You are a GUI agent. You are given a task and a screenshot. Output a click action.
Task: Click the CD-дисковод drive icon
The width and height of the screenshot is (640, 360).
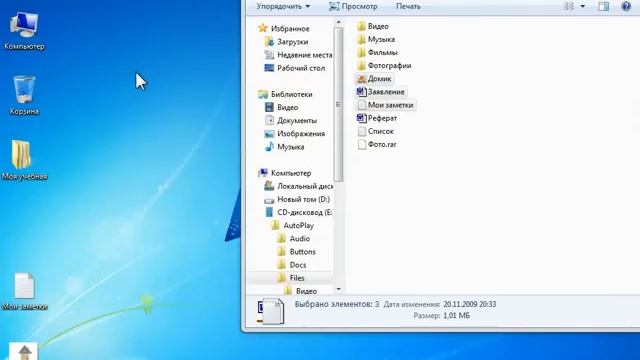tap(269, 212)
